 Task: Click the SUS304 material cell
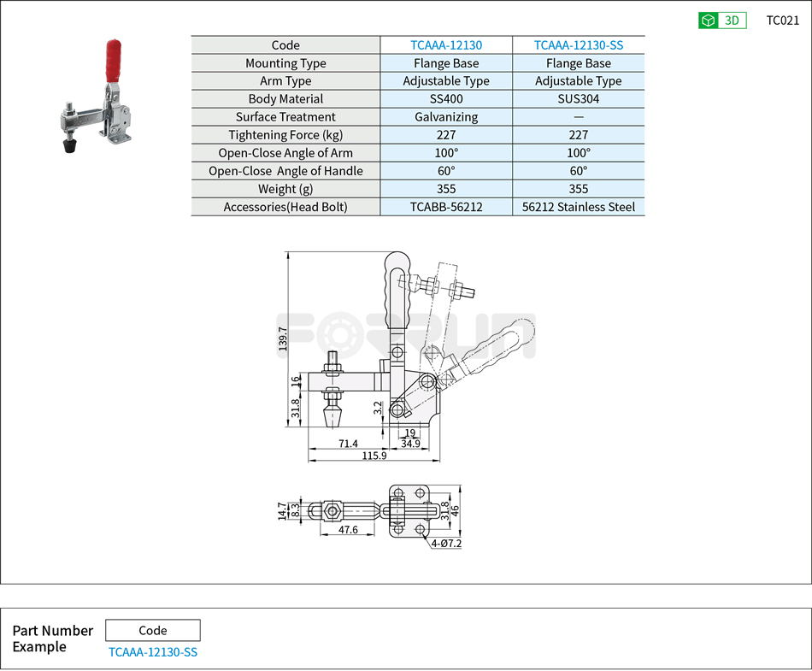pyautogui.click(x=578, y=99)
